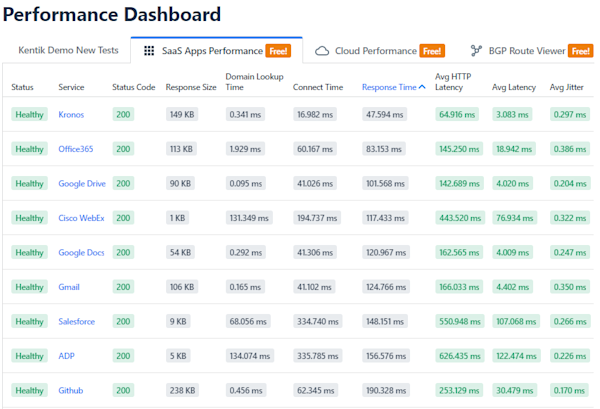Viewport: 600px width, 409px height.
Task: Click Avg HTTP latency 443.520 ms
Action: click(x=460, y=218)
